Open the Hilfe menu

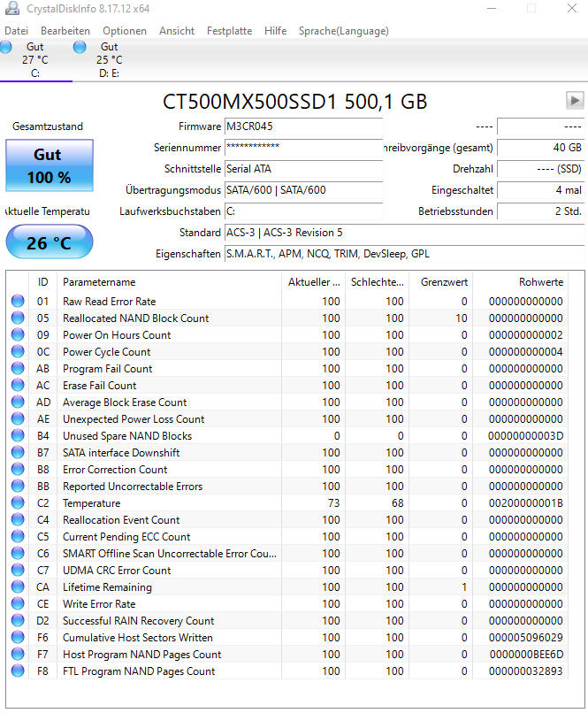(275, 31)
